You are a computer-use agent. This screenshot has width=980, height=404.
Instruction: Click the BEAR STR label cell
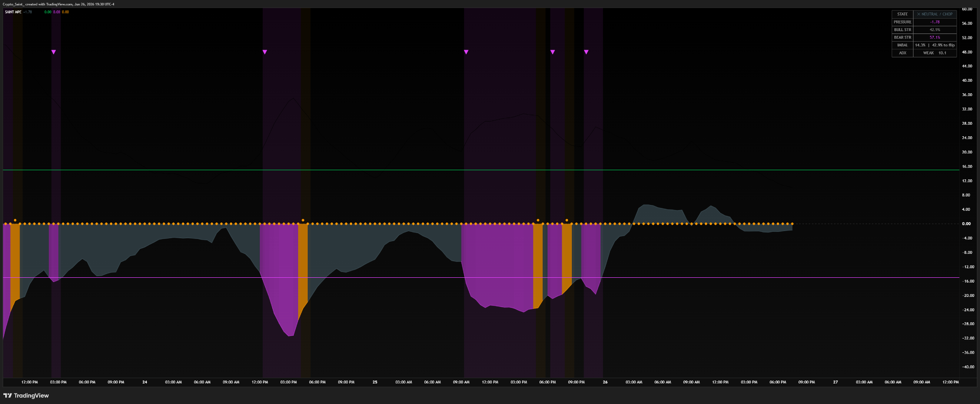click(x=902, y=37)
